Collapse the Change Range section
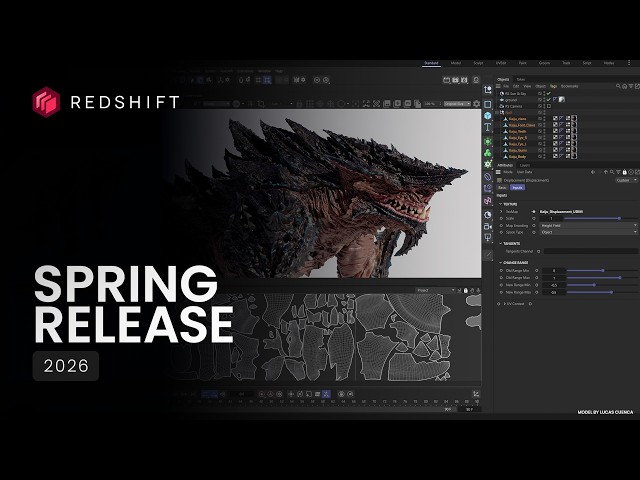 point(501,262)
